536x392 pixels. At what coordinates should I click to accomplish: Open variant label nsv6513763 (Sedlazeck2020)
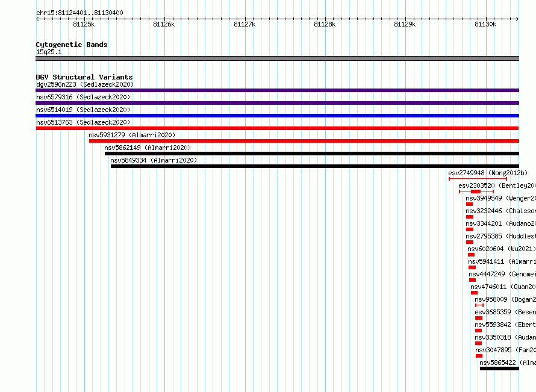83,122
